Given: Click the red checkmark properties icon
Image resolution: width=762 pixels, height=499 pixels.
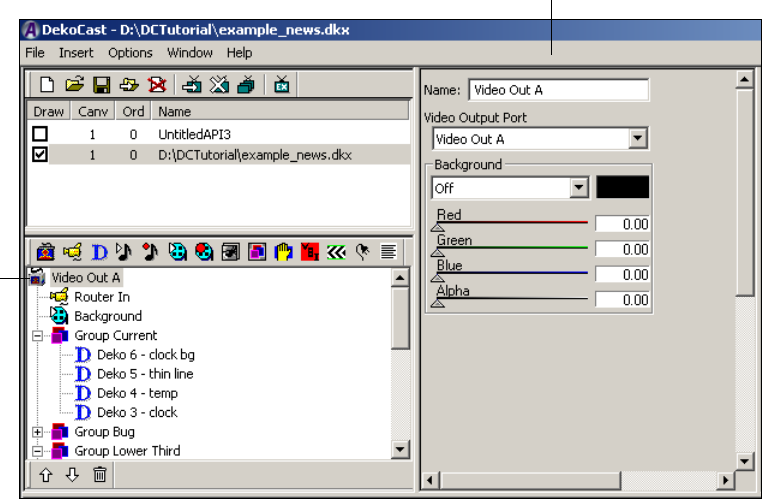Looking at the screenshot, I should 310,252.
